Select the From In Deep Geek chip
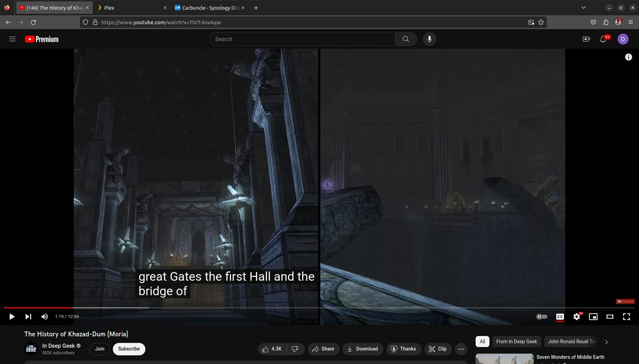 point(516,342)
